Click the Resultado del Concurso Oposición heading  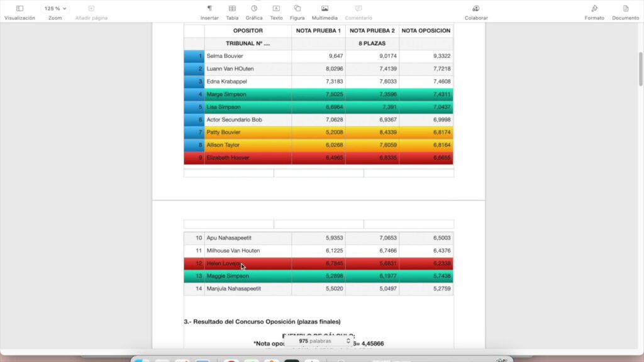(262, 322)
